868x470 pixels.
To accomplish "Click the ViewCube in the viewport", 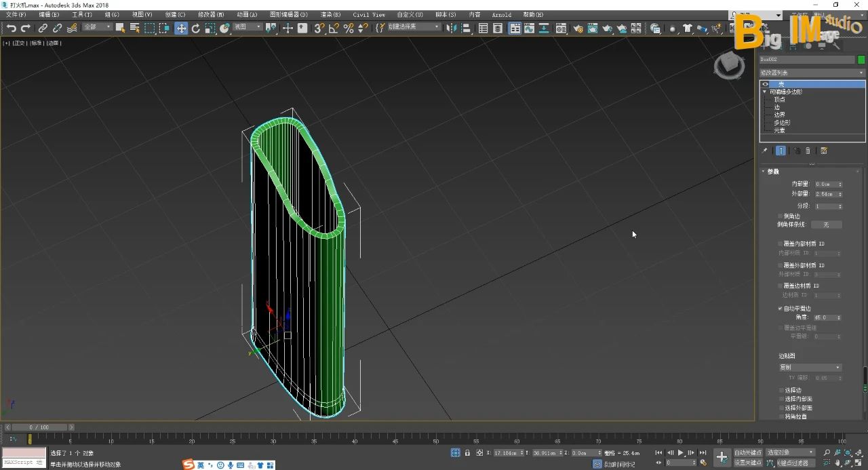I will pos(729,64).
